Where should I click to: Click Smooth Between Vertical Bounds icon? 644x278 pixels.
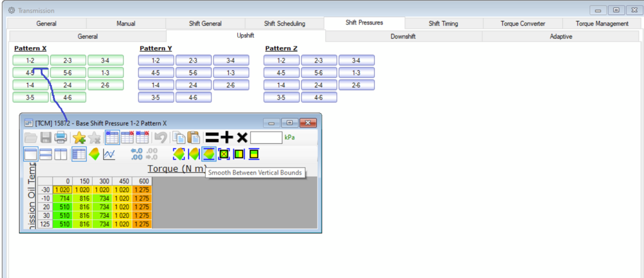[209, 155]
